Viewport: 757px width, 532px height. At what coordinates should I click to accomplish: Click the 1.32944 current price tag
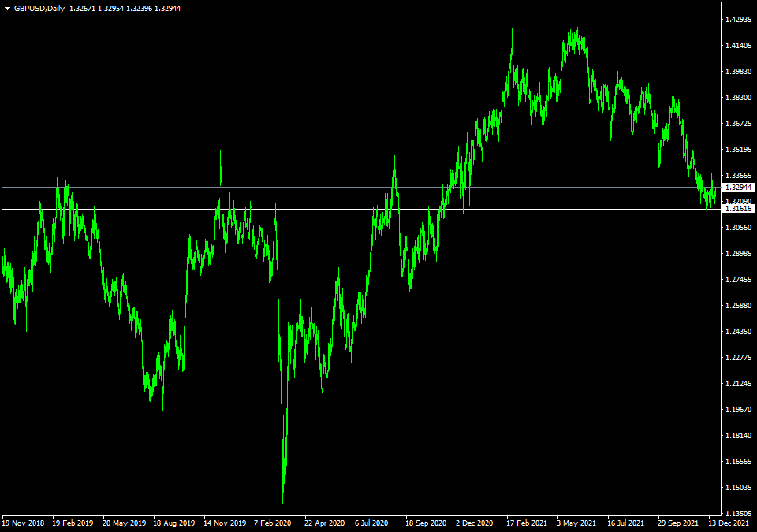738,187
